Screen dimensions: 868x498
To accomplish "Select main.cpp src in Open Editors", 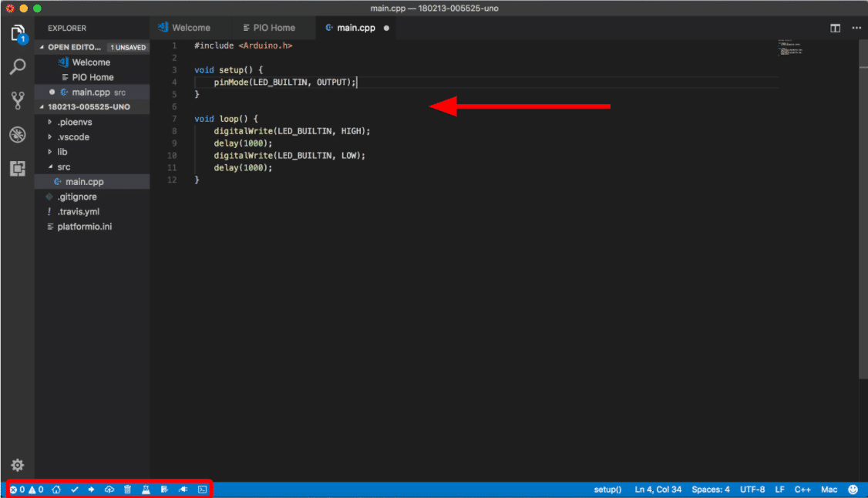I will (92, 93).
